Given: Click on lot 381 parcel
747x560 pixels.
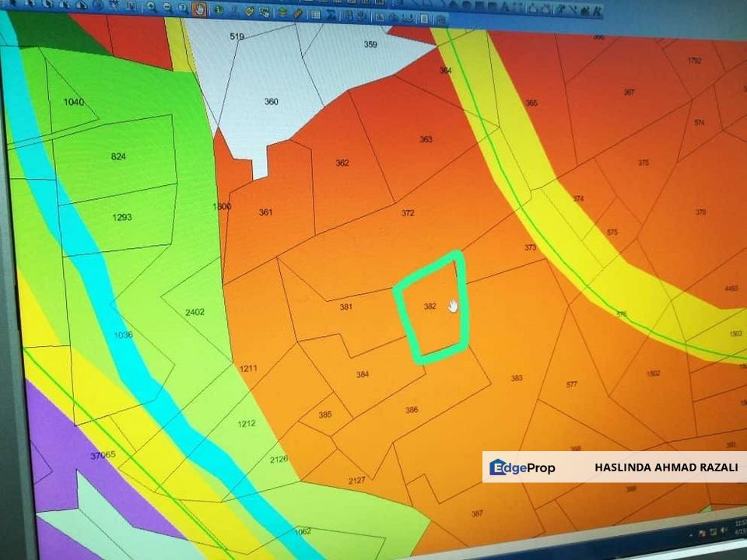Looking at the screenshot, I should pos(346,307).
